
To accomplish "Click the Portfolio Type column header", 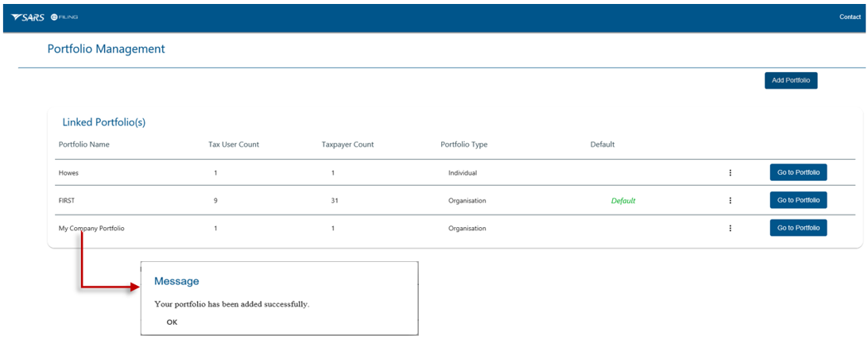I will click(x=464, y=145).
